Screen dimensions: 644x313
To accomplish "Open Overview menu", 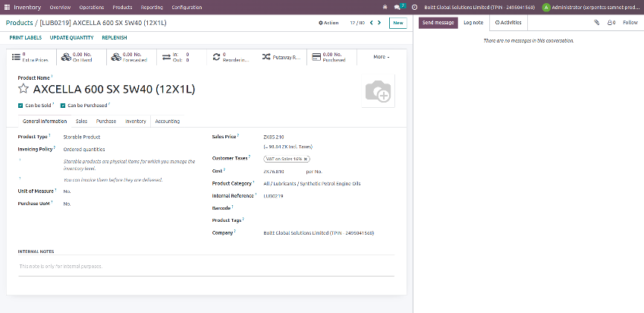I will [60, 8].
